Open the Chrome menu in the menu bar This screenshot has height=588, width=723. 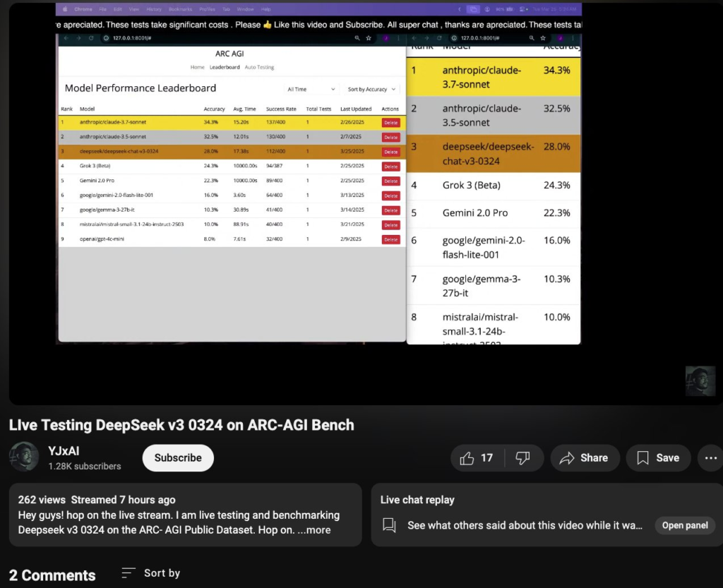[83, 9]
